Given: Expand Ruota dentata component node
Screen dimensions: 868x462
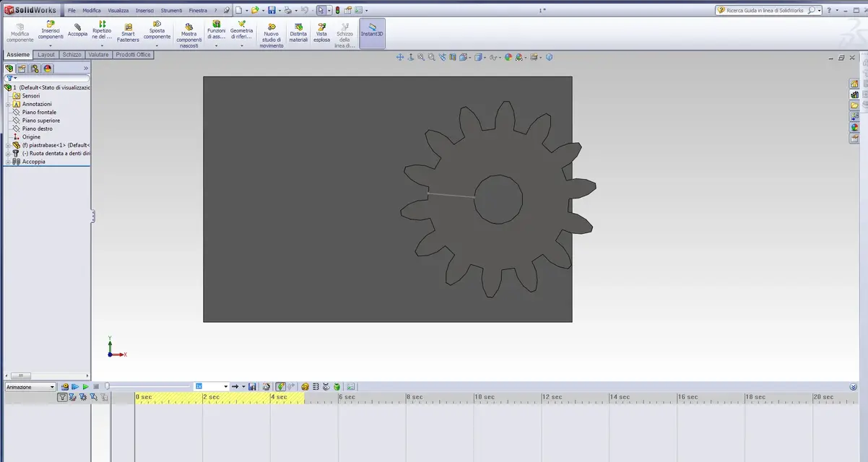Looking at the screenshot, I should (8, 153).
